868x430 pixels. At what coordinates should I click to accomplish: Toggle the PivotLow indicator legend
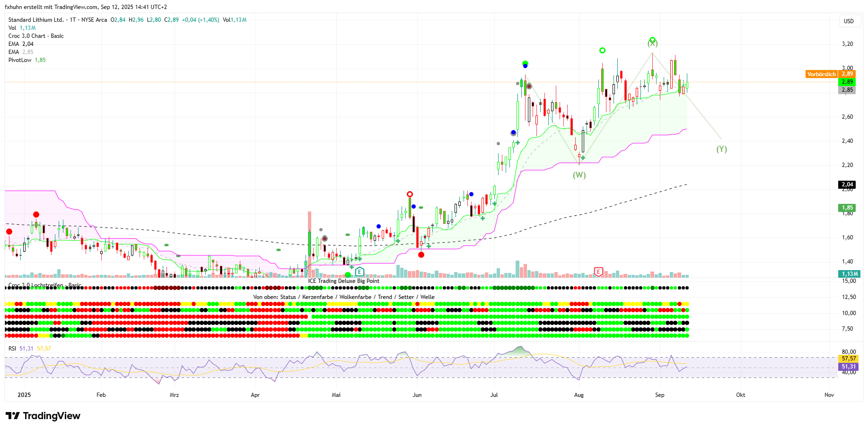click(20, 60)
